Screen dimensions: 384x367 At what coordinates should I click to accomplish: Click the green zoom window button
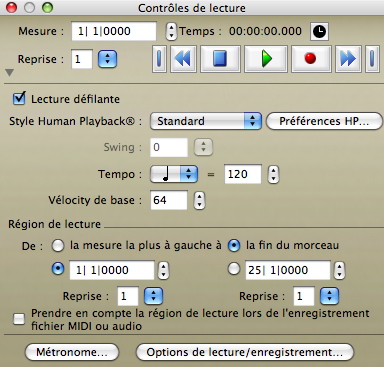[47, 7]
